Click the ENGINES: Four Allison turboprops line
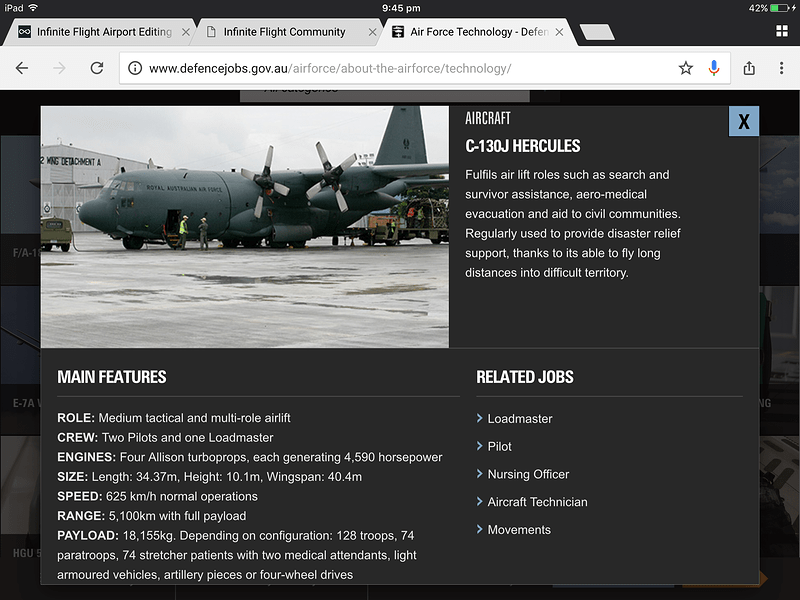Viewport: 800px width, 600px height. click(x=250, y=457)
